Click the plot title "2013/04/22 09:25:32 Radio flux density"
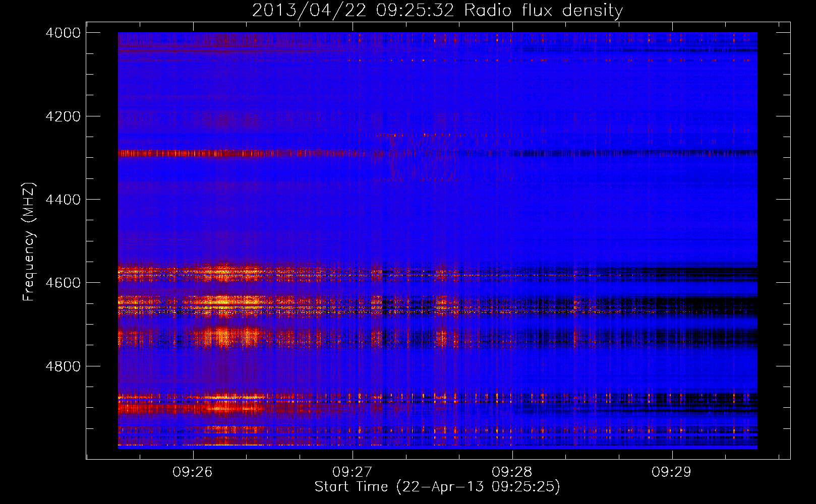 pos(437,10)
